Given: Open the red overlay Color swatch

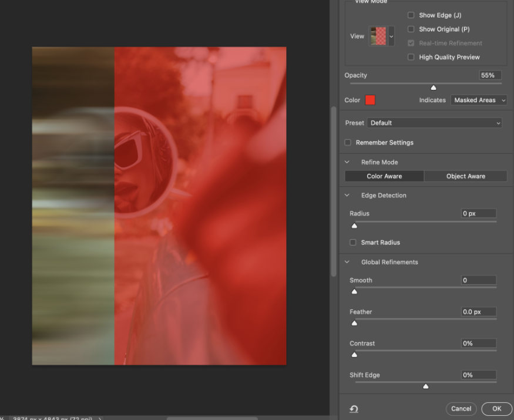Looking at the screenshot, I should tap(370, 100).
